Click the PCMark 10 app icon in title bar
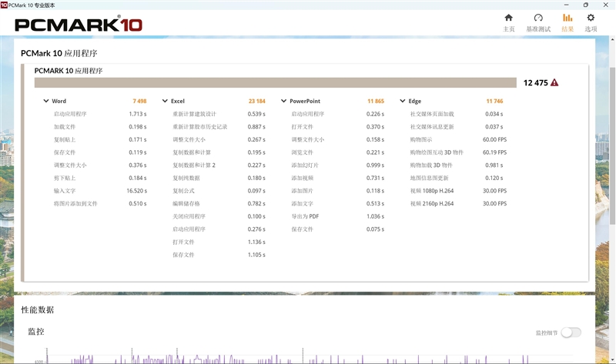 click(4, 5)
